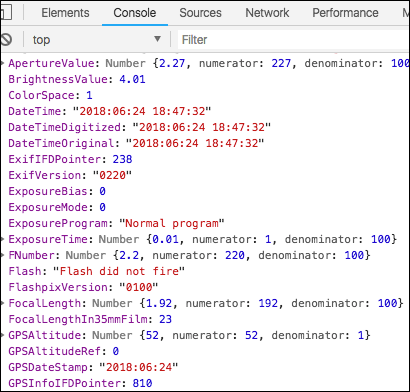Open the Sources tab
The height and width of the screenshot is (392, 410).
(x=200, y=13)
